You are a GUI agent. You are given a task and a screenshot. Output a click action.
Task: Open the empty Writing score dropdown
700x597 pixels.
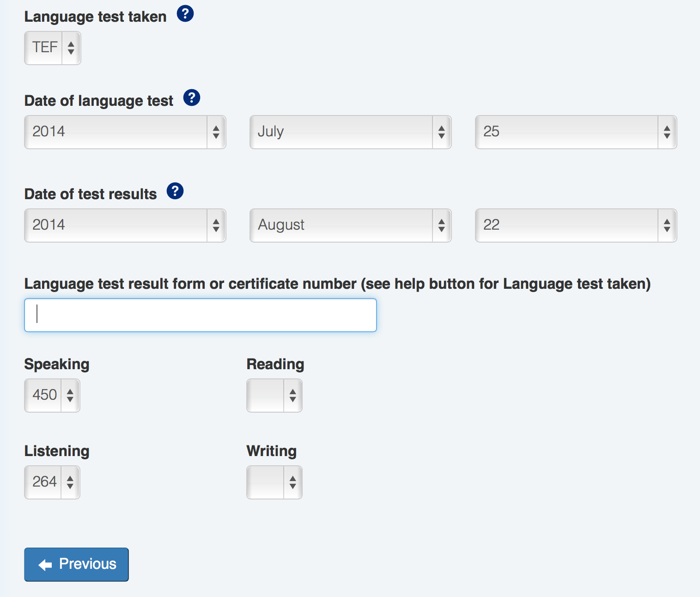(274, 482)
